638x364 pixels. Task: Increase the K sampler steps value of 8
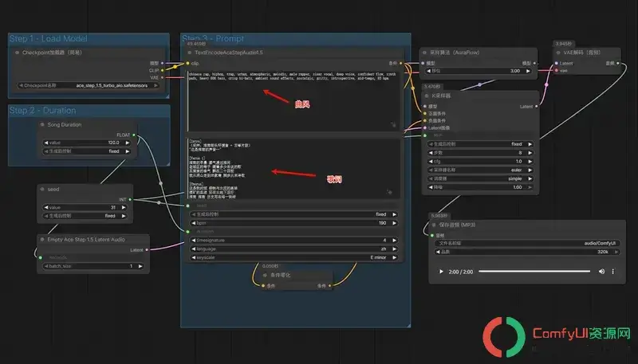pos(530,153)
